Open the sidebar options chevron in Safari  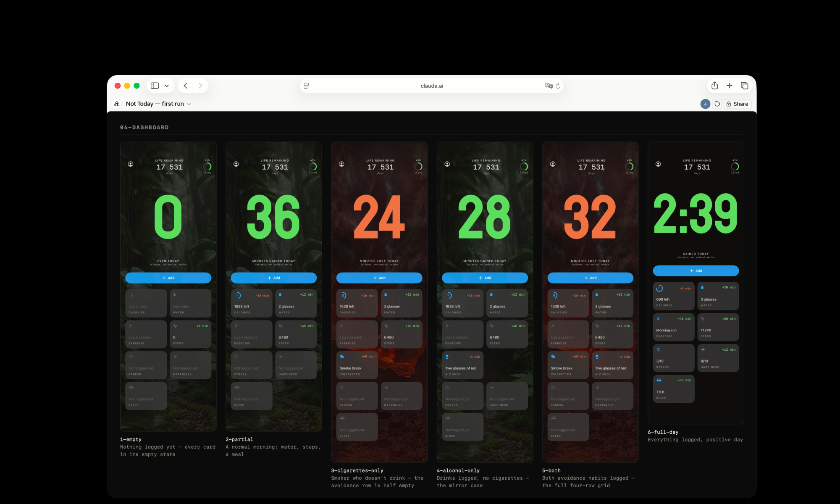point(167,86)
